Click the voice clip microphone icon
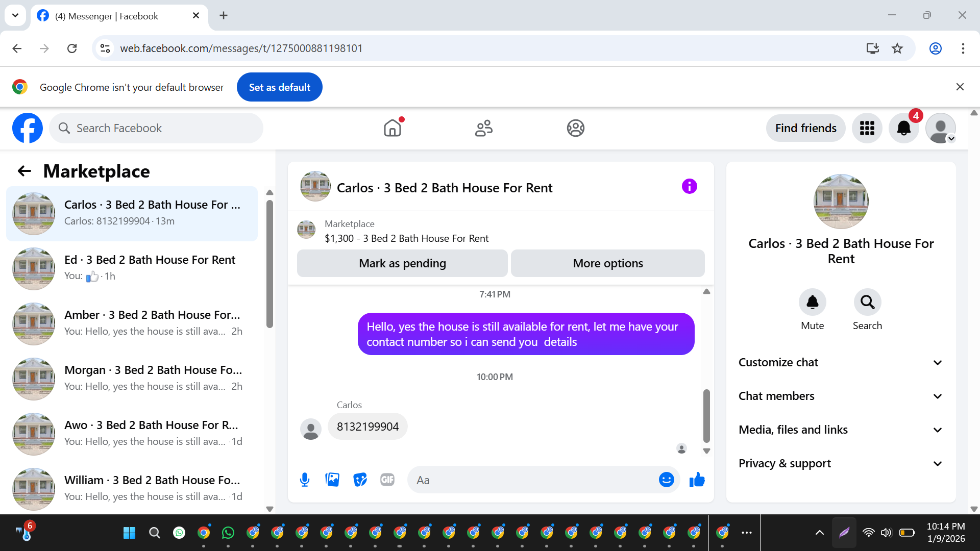This screenshot has height=551, width=980. click(305, 480)
